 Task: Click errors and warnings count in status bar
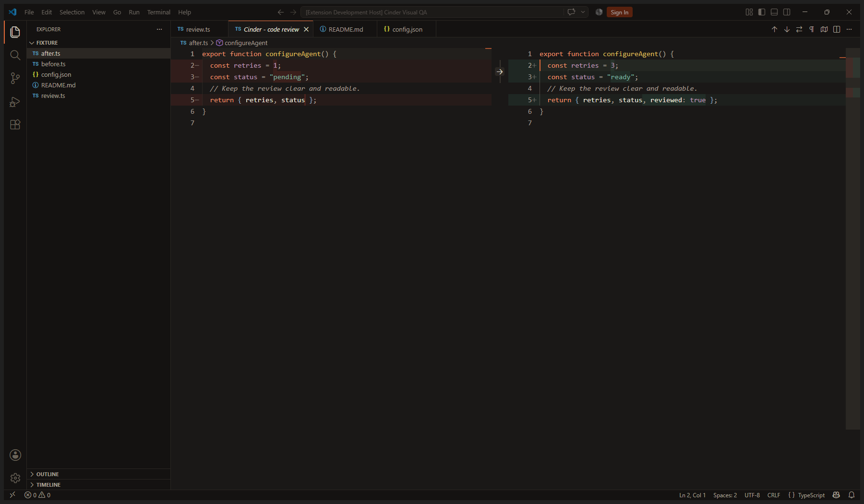(x=37, y=495)
